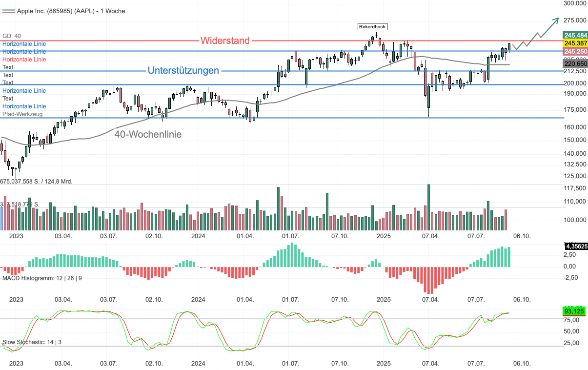Click the boxed Rekordhoch label above the candles
Screen dimensions: 588x370
click(x=373, y=27)
